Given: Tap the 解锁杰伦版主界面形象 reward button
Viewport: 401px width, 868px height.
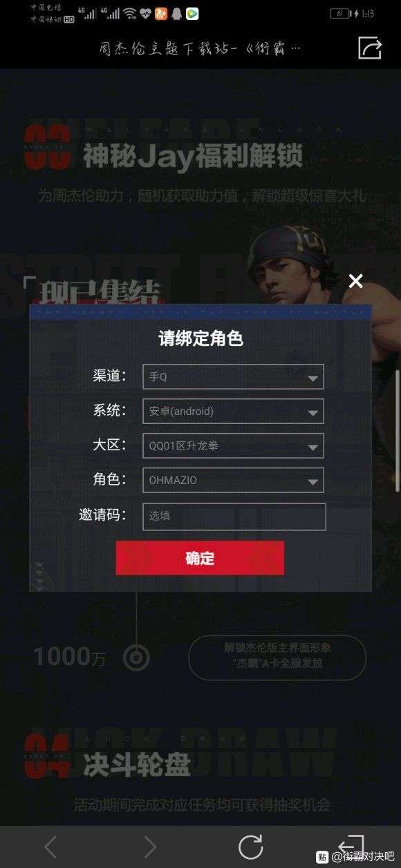Looking at the screenshot, I should [x=277, y=657].
